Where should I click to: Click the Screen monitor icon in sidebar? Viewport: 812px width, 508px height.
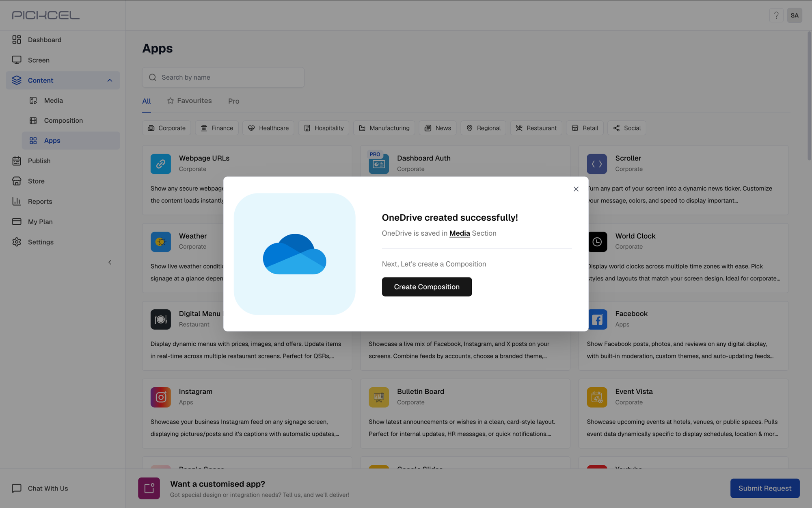(x=17, y=60)
